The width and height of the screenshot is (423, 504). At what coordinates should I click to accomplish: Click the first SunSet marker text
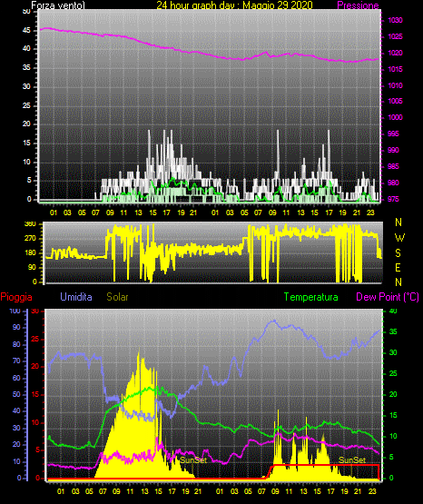[x=193, y=460]
